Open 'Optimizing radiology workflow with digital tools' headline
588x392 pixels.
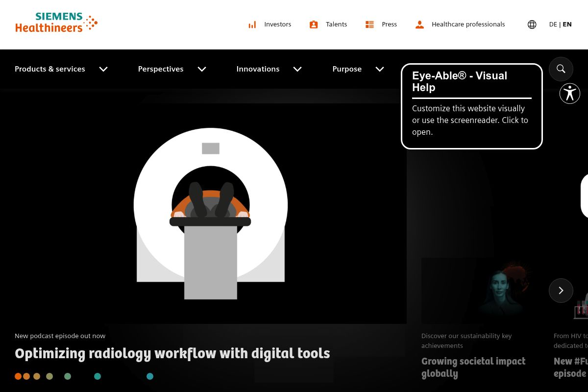(172, 353)
